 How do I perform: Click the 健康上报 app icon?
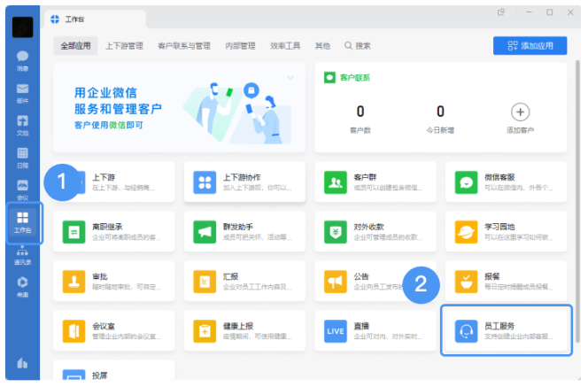[205, 330]
